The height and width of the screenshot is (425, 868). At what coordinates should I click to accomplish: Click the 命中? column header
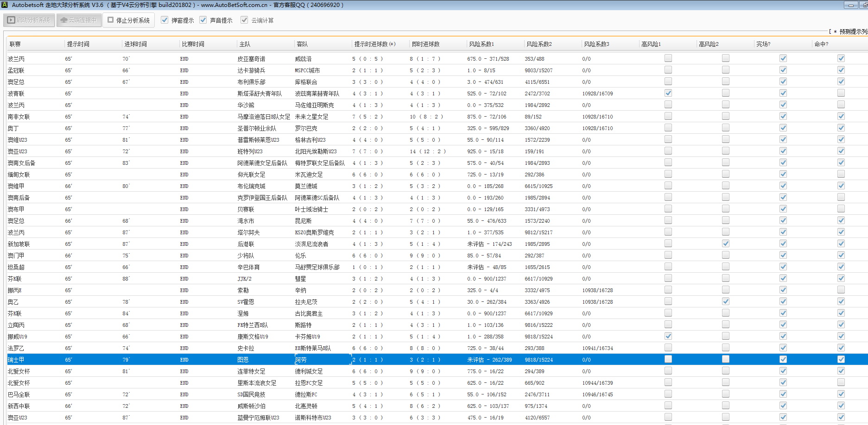(x=821, y=44)
